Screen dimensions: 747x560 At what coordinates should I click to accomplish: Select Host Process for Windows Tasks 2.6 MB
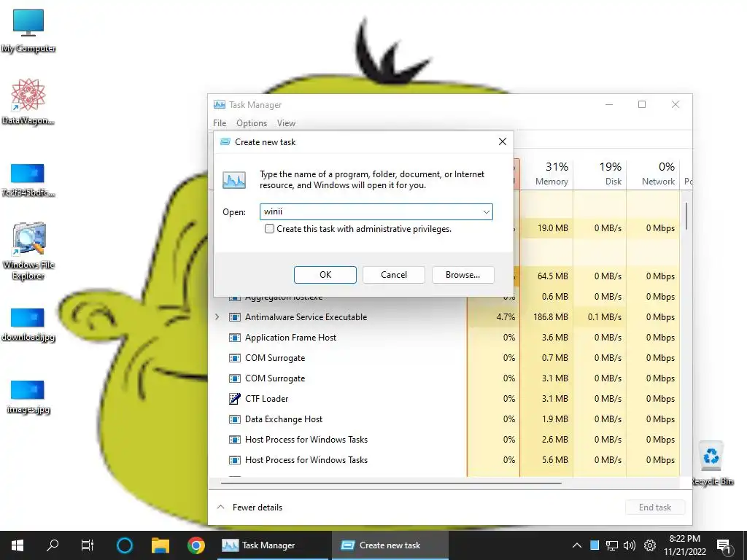coord(446,440)
